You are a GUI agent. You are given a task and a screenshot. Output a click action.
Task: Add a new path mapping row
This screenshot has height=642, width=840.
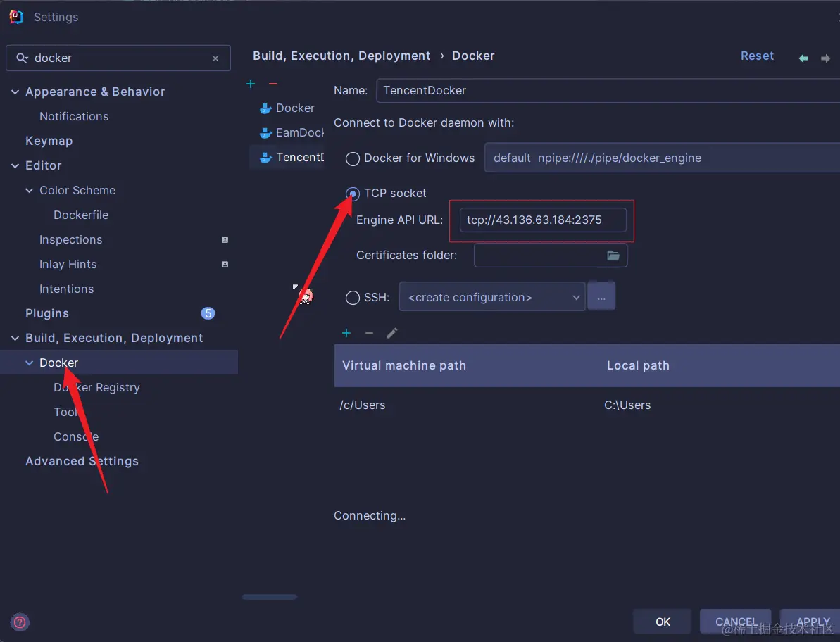click(x=346, y=333)
